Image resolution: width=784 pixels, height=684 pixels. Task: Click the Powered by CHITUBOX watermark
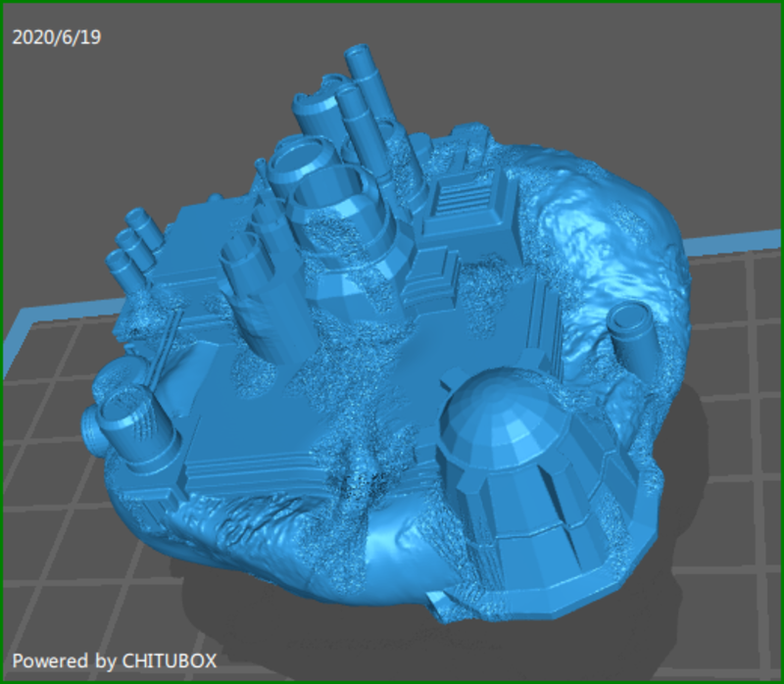(x=114, y=660)
